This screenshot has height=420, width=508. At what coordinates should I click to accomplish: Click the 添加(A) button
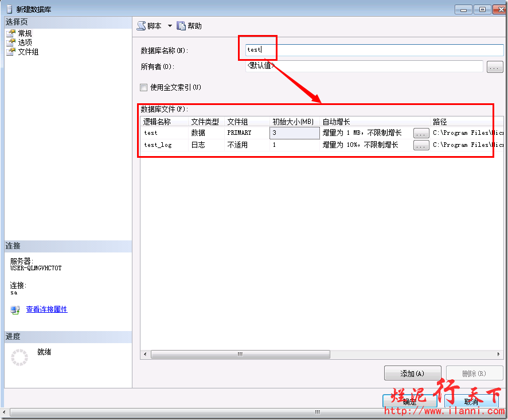tap(412, 374)
